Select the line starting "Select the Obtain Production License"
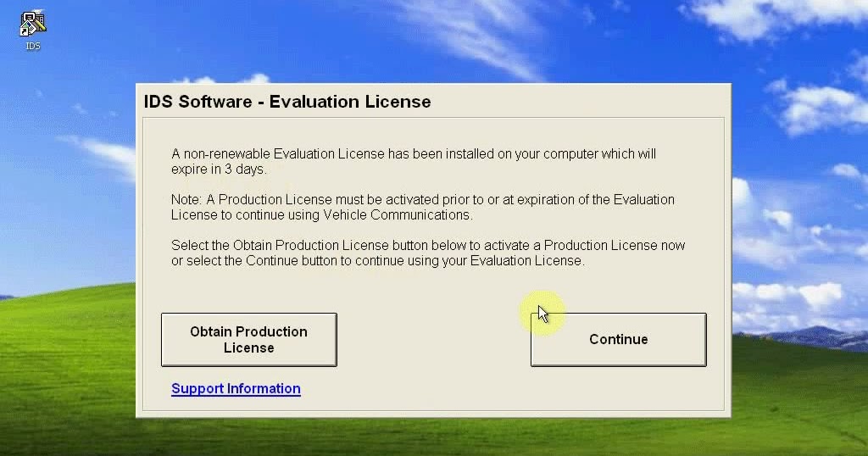868x456 pixels. [x=428, y=245]
